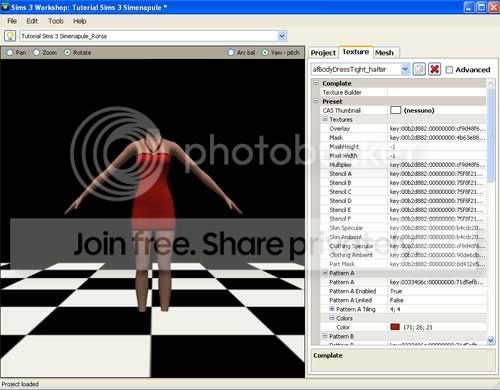Click the CAS Thumbnail (nessuno) value
Image resolution: width=500 pixels, height=390 pixels.
tap(419, 110)
